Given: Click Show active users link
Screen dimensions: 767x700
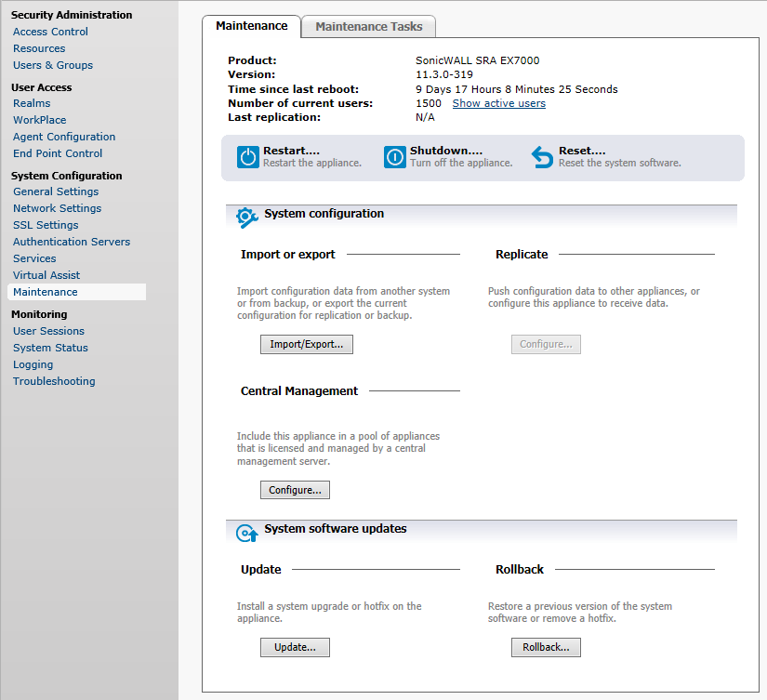Looking at the screenshot, I should pyautogui.click(x=499, y=103).
